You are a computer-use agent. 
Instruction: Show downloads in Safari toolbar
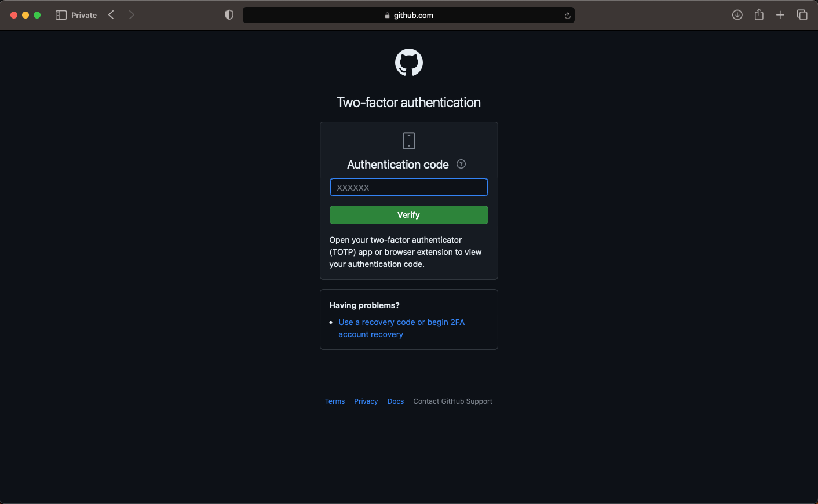tap(737, 15)
